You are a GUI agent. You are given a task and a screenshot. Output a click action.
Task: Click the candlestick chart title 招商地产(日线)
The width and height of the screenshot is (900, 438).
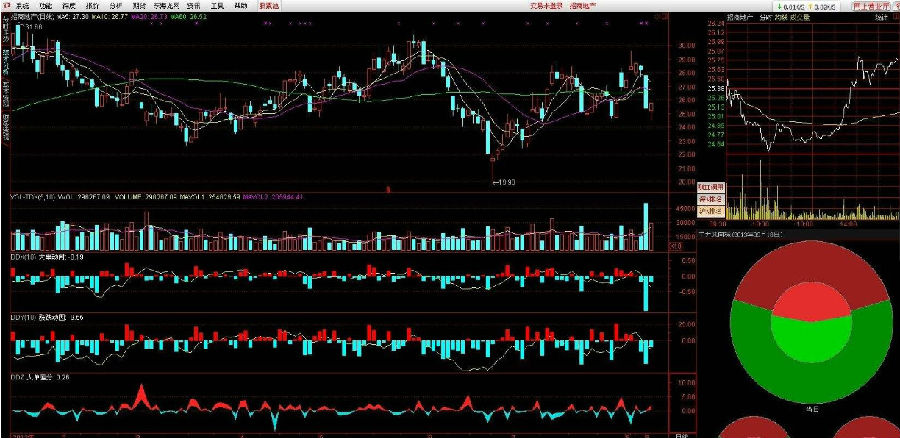point(33,17)
